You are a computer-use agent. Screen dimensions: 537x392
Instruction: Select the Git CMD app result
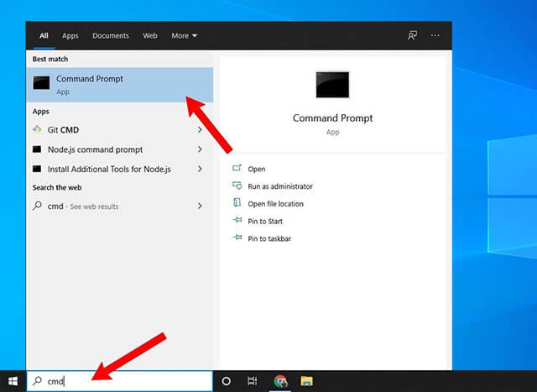(119, 129)
